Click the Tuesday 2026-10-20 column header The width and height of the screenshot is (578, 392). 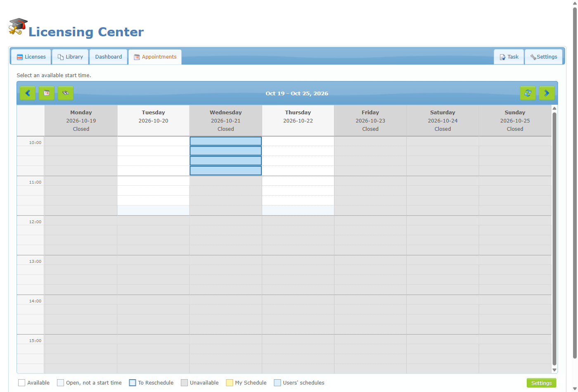click(x=153, y=120)
